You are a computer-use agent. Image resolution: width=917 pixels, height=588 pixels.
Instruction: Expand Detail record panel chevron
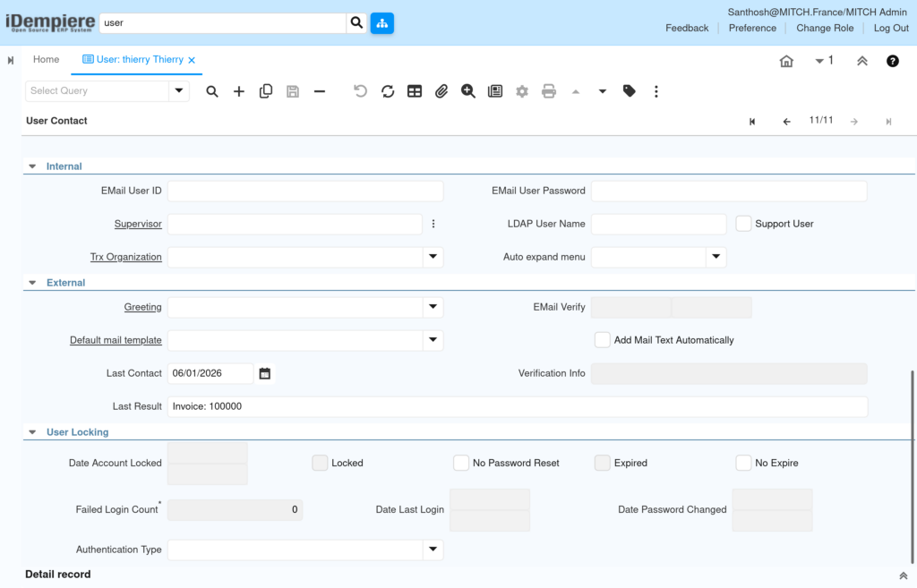tap(903, 575)
